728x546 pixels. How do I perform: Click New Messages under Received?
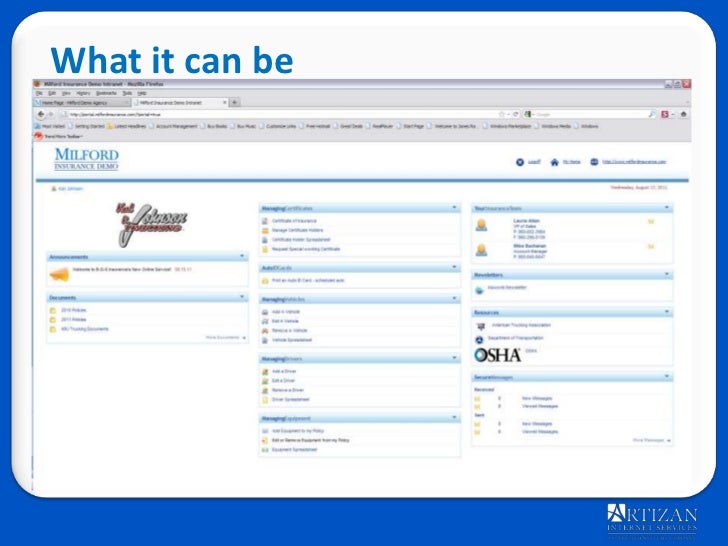coord(537,398)
